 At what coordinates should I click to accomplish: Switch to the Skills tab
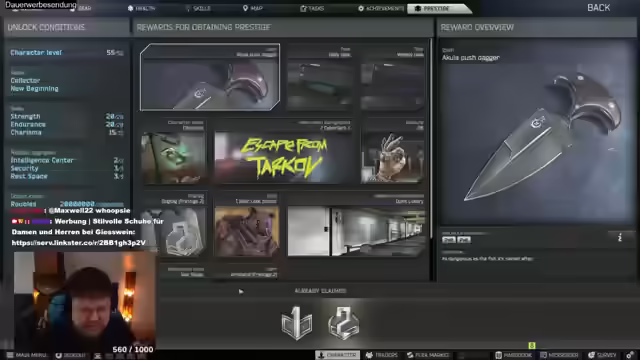tap(198, 8)
